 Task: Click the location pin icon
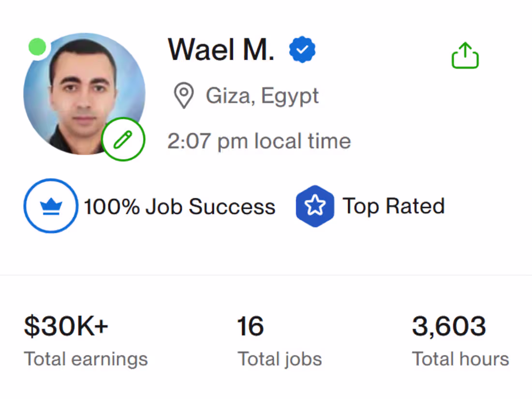point(184,96)
